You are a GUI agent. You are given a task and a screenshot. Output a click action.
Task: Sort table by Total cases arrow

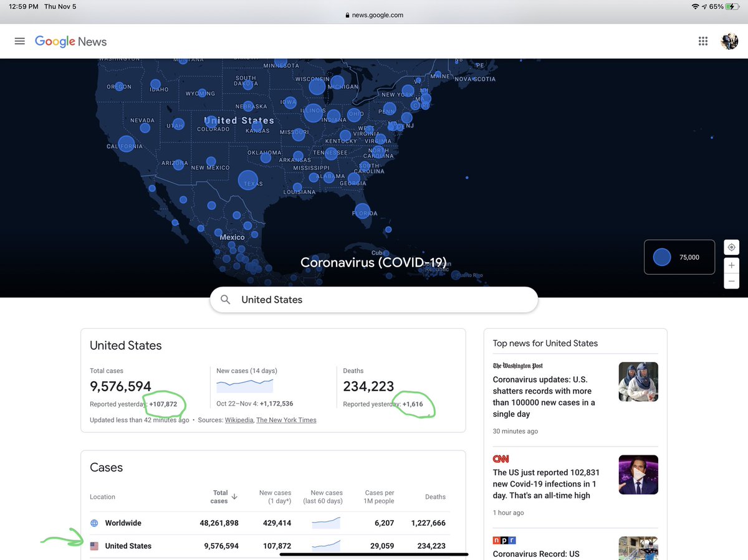(234, 496)
